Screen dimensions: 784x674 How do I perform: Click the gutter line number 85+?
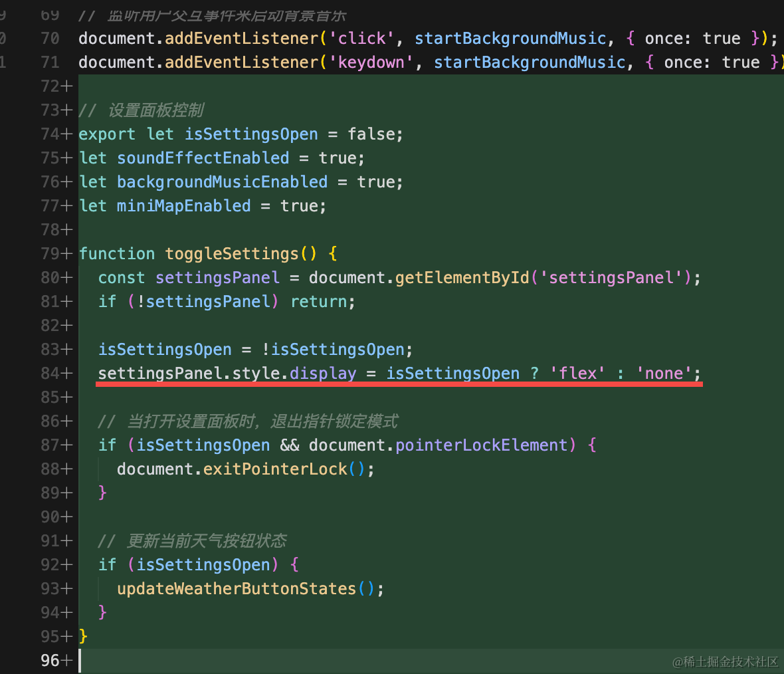pos(56,397)
